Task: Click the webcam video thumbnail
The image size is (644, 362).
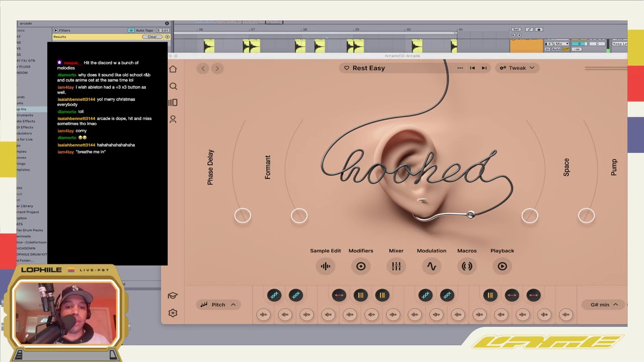Action: click(65, 313)
